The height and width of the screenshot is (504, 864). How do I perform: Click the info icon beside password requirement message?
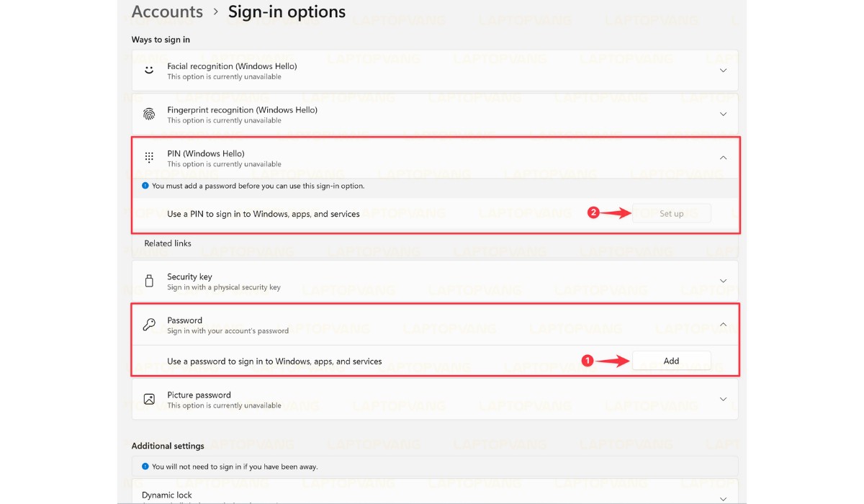(x=145, y=186)
